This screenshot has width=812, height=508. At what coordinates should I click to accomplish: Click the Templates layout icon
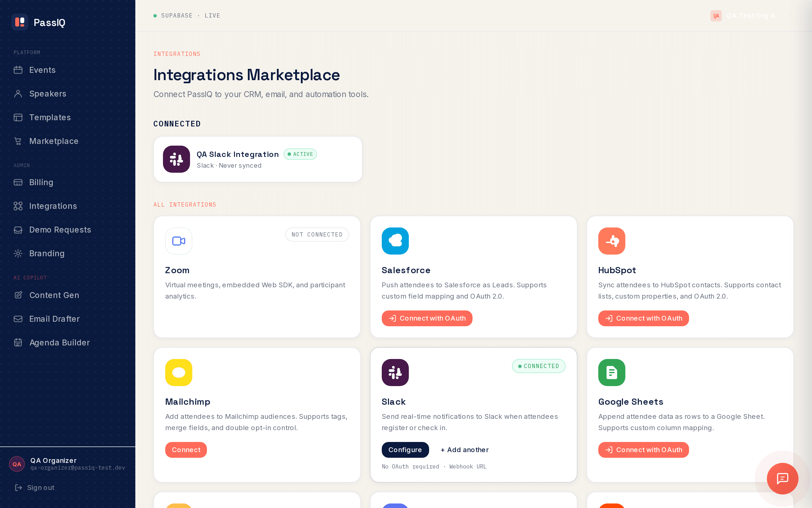click(18, 117)
